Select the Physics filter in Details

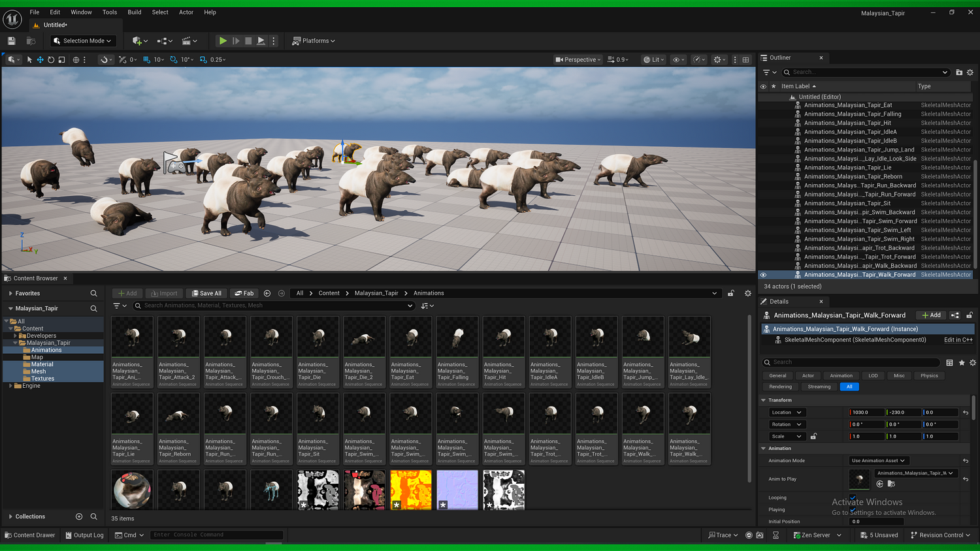click(929, 375)
